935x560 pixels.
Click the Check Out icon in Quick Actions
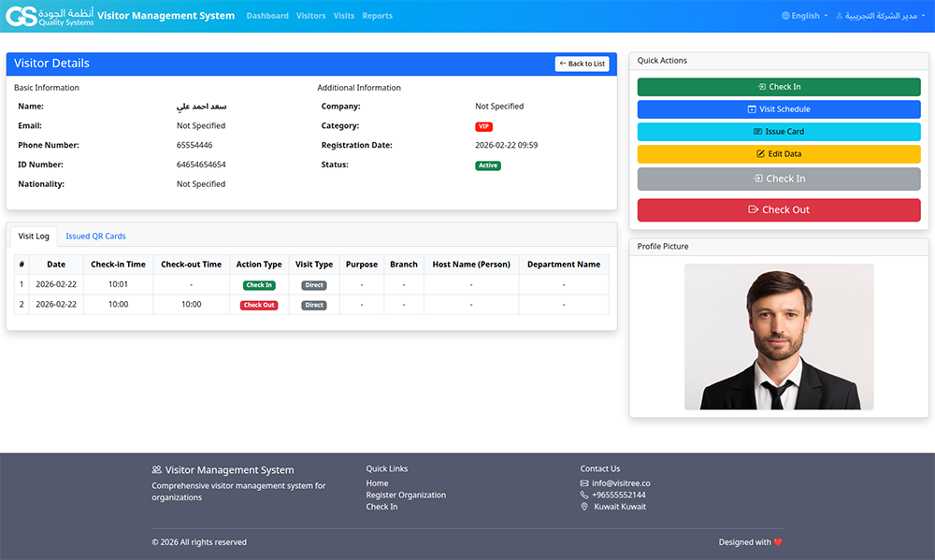point(755,209)
